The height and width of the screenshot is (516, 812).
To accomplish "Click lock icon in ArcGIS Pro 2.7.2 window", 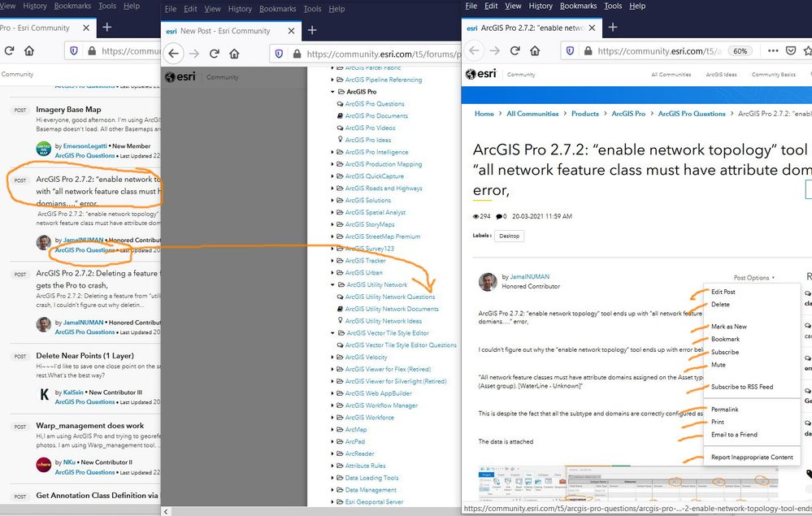I will coord(588,50).
